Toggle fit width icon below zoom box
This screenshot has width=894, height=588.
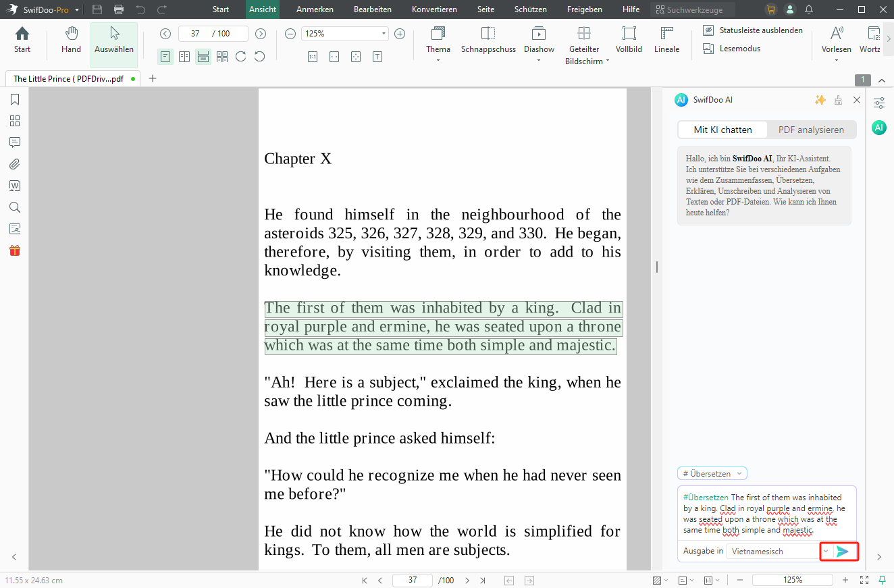(334, 57)
